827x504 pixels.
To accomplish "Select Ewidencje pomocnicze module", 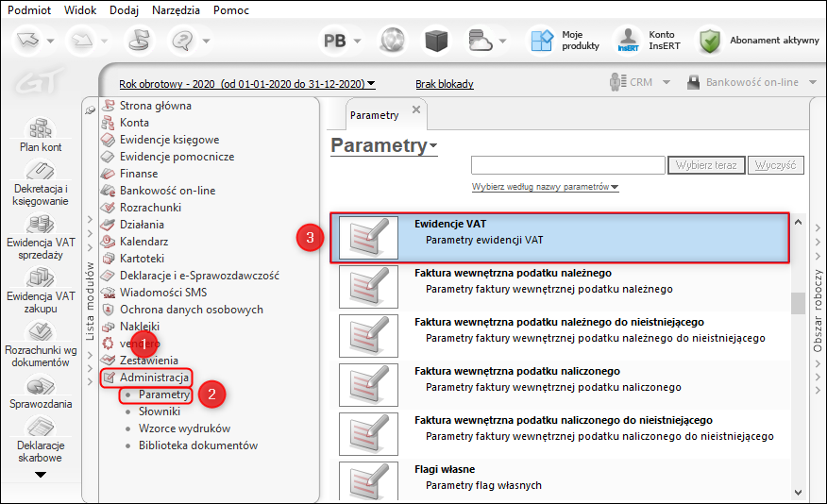I will point(177,157).
